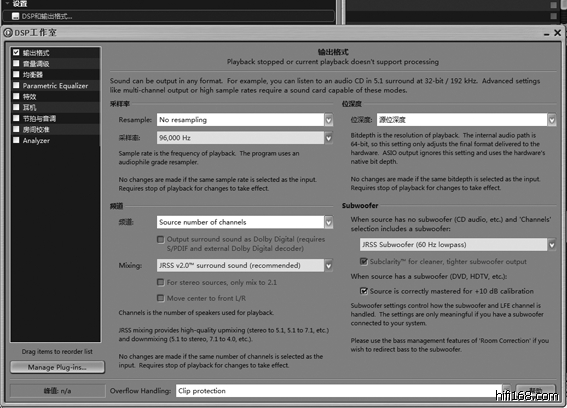Click the DSP Studio title bar icon
Viewport: 567px width, 408px height.
point(8,33)
